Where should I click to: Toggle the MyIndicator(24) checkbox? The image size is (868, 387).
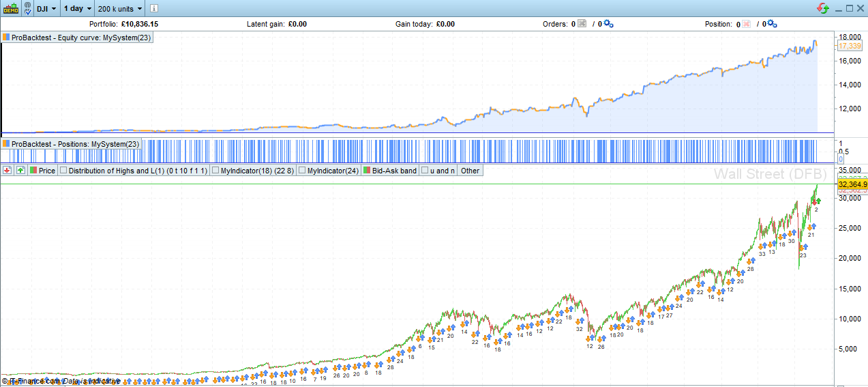(x=303, y=171)
